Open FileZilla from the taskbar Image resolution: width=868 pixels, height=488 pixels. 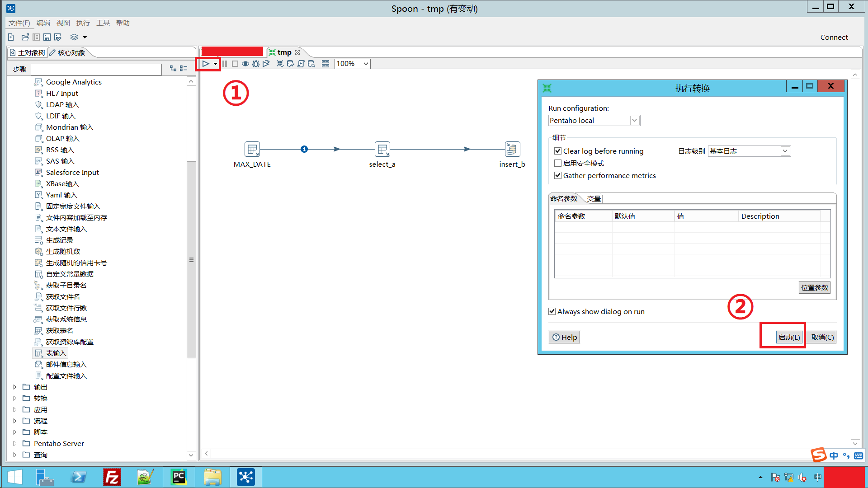[x=112, y=477]
